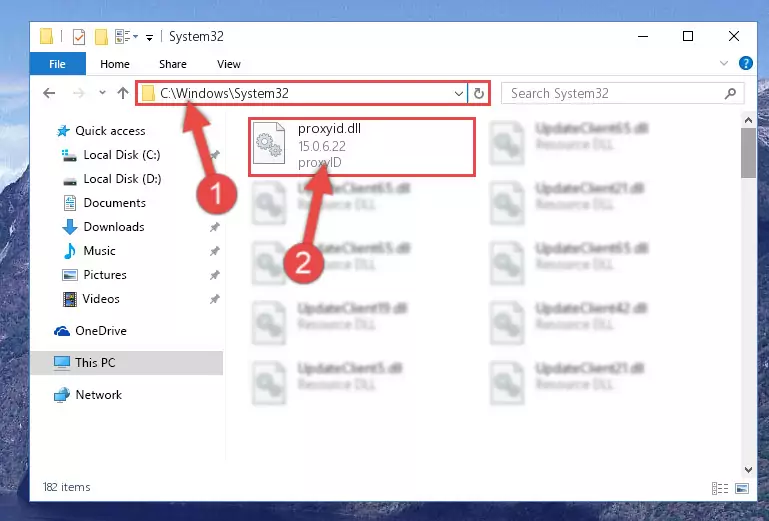Switch to Details view in status bar

(x=719, y=488)
